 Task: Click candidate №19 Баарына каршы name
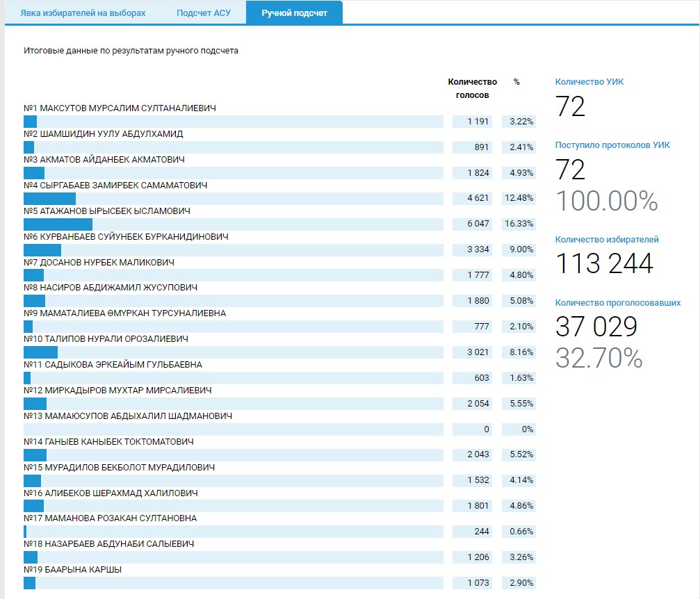point(72,569)
